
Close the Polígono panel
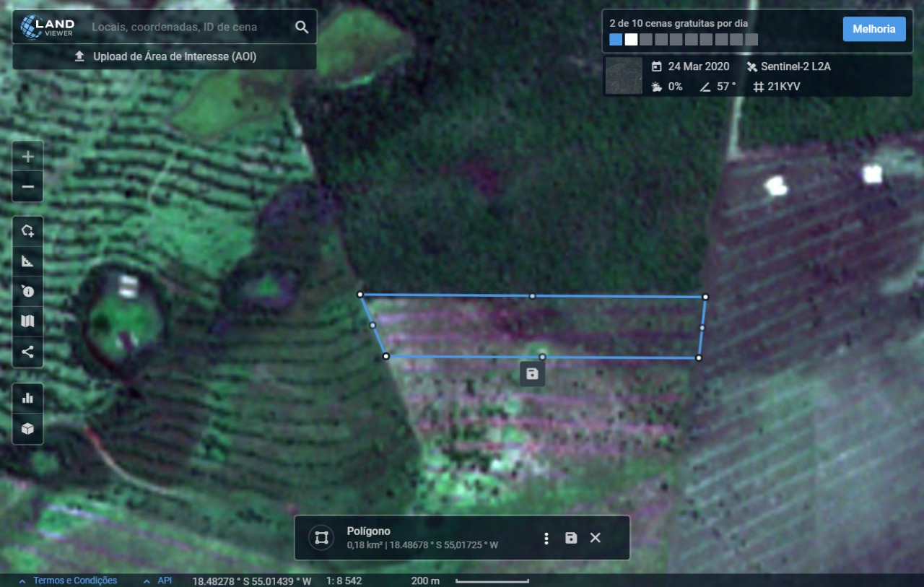596,538
